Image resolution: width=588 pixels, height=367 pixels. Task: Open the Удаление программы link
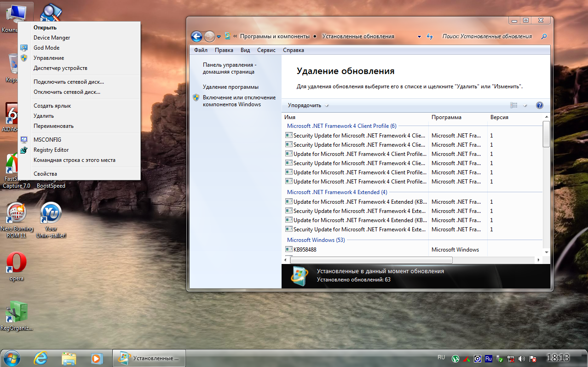click(x=231, y=87)
